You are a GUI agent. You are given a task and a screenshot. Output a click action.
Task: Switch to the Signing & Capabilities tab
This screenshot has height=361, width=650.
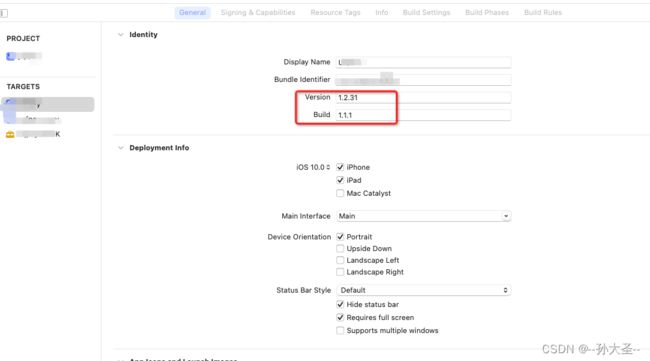point(258,12)
